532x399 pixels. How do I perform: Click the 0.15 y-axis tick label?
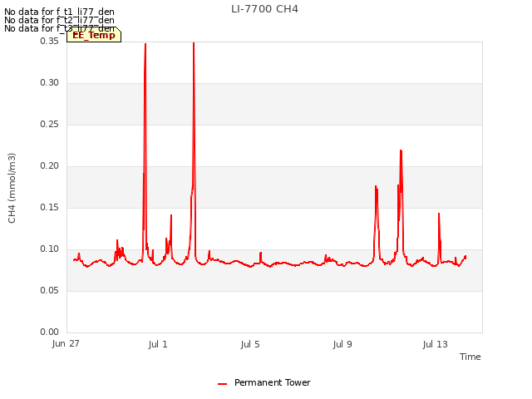coord(50,207)
